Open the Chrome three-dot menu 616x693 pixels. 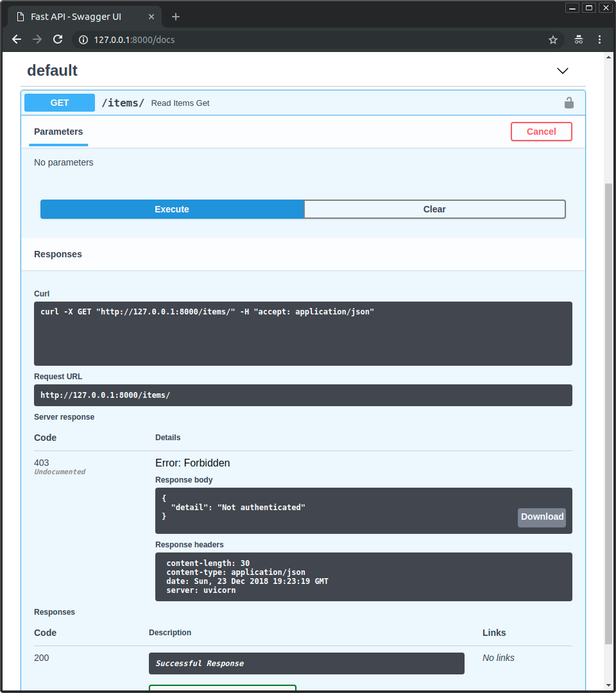tap(599, 40)
